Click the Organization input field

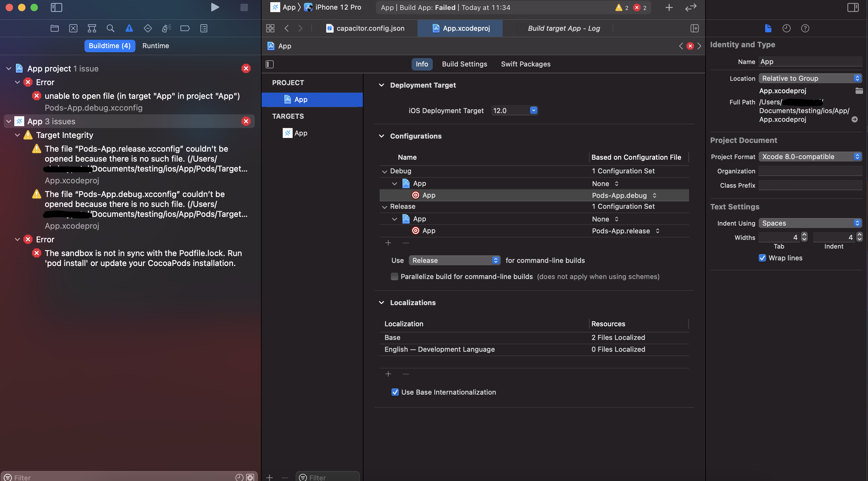point(810,171)
